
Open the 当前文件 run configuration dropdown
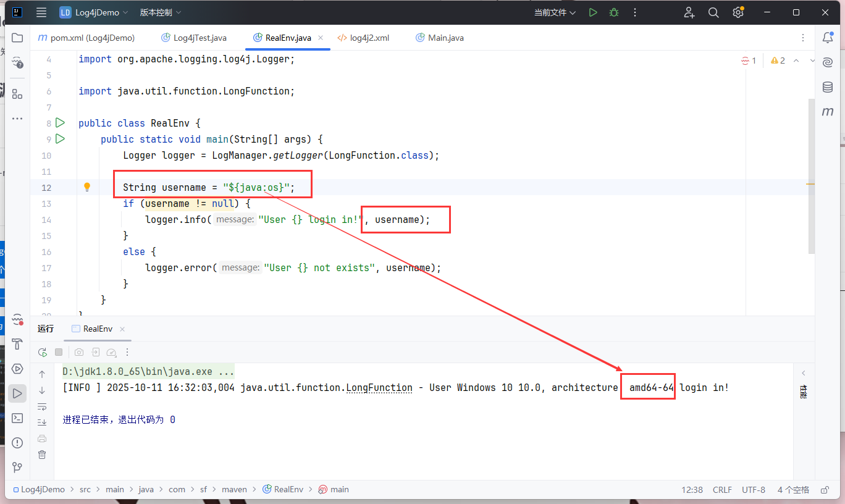pos(555,12)
